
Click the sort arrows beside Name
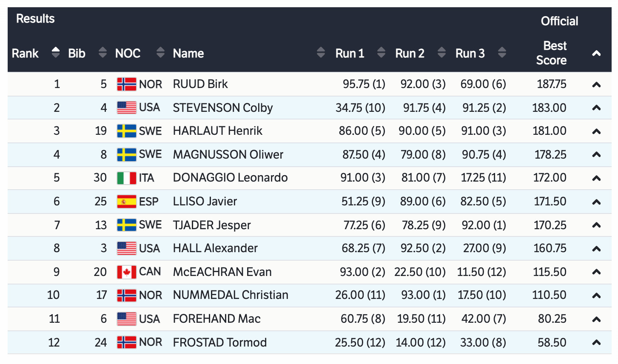point(321,53)
